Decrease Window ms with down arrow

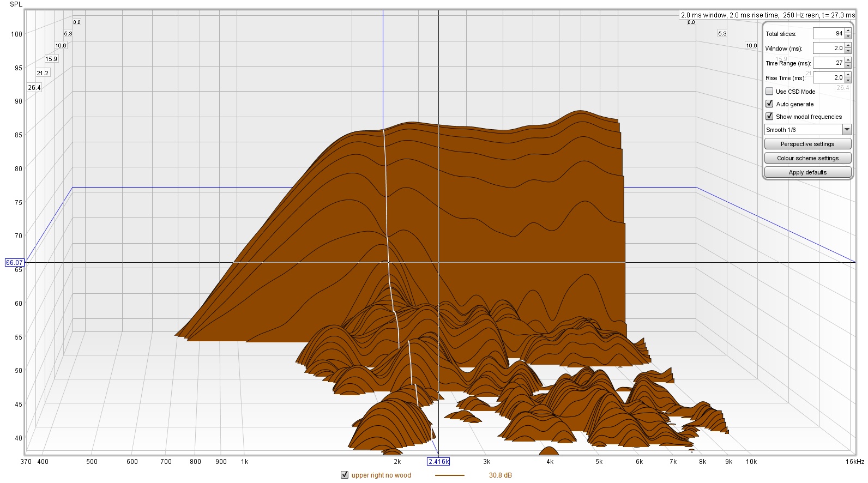tap(848, 51)
